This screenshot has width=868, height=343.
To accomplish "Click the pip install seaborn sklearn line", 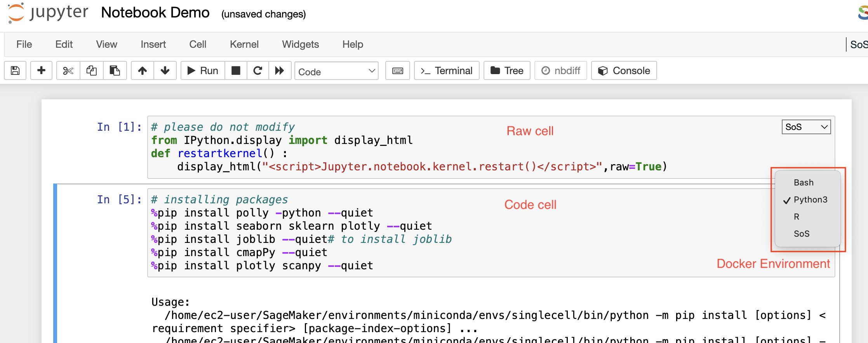I will coord(292,226).
